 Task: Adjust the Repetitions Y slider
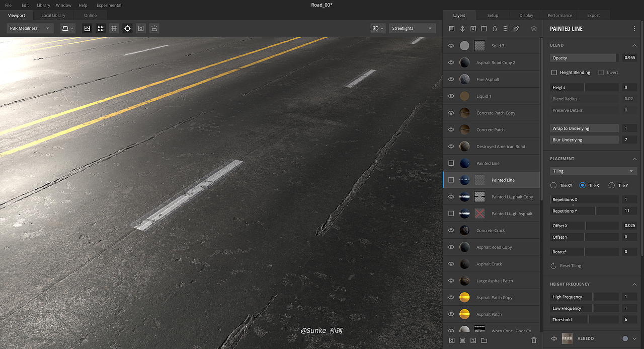pyautogui.click(x=585, y=211)
